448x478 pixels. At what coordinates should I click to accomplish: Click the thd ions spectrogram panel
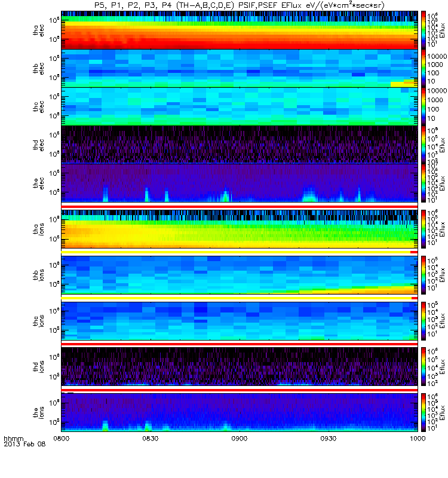(x=240, y=367)
